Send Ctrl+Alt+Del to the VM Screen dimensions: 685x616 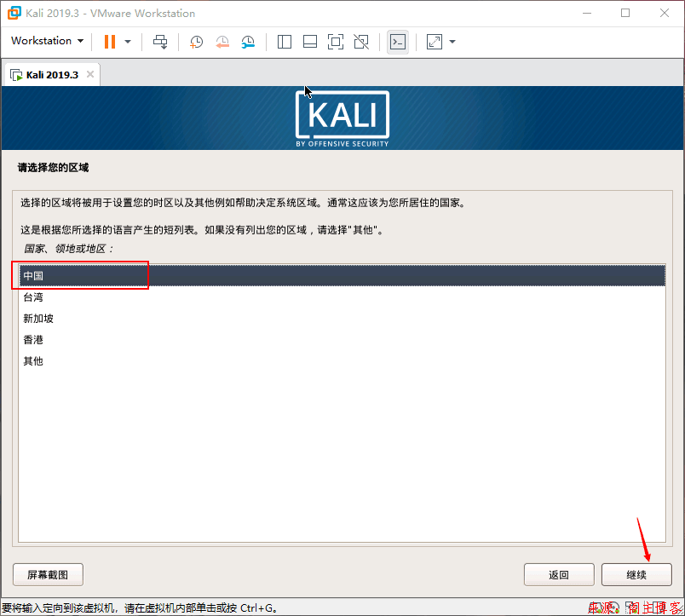(160, 42)
